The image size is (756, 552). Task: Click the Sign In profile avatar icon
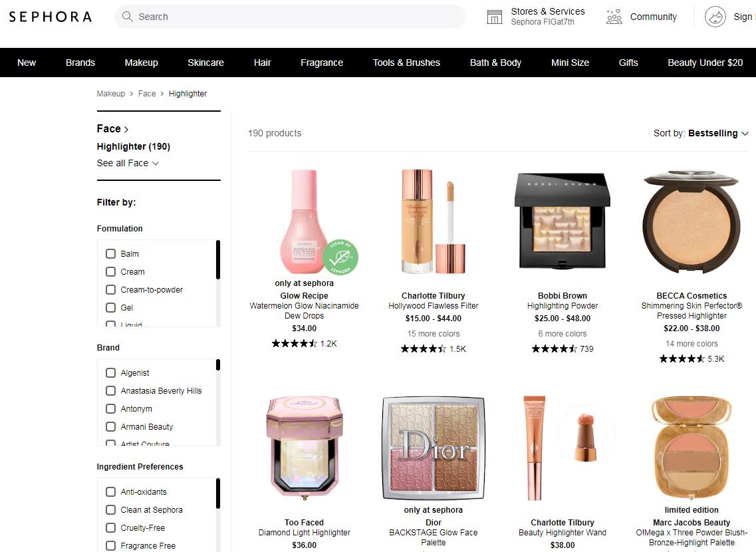(715, 17)
